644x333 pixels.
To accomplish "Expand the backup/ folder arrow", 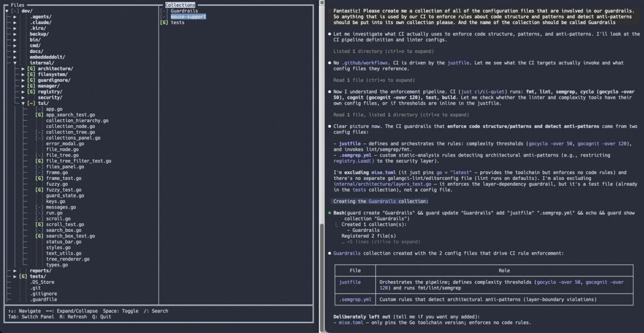I will [15, 34].
